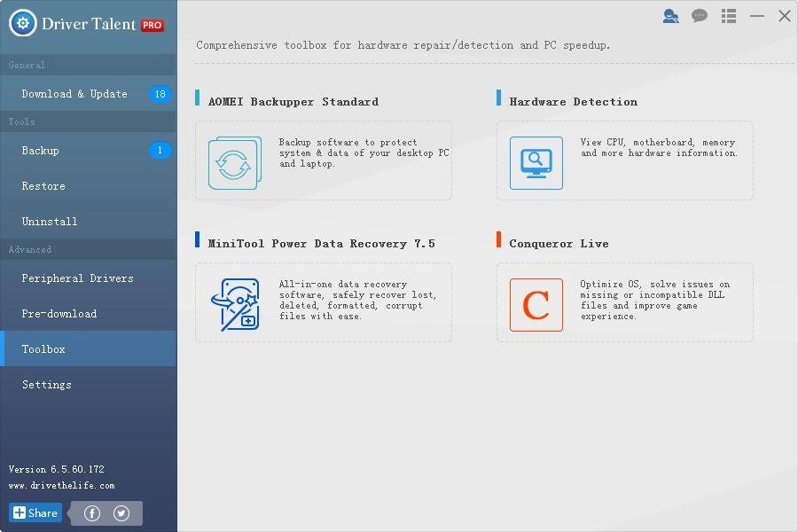Click the Driver Talent gear logo
Viewport: 798px width, 532px height.
[x=22, y=23]
